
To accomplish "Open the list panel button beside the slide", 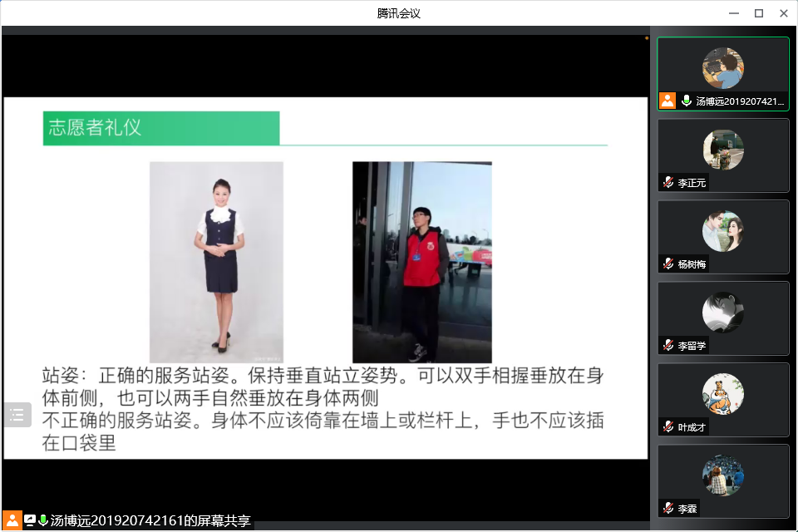I will click(17, 415).
